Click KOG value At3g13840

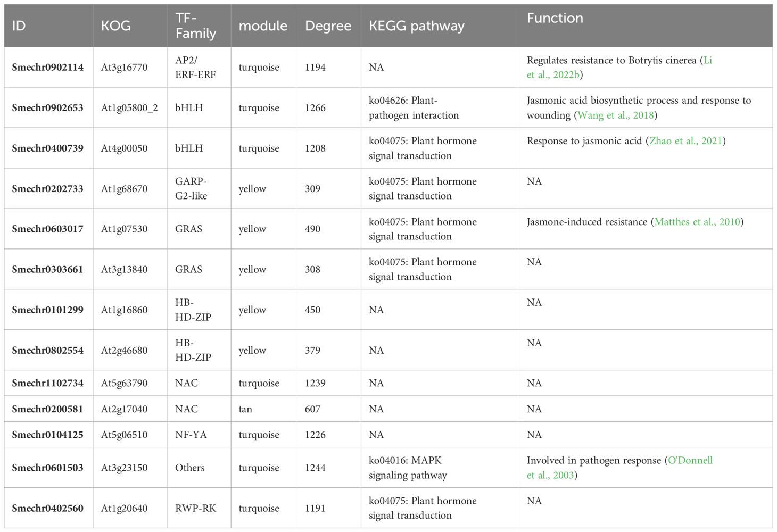pyautogui.click(x=125, y=270)
